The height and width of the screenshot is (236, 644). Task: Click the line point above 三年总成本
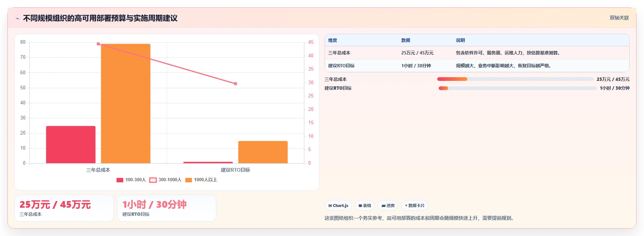98,44
